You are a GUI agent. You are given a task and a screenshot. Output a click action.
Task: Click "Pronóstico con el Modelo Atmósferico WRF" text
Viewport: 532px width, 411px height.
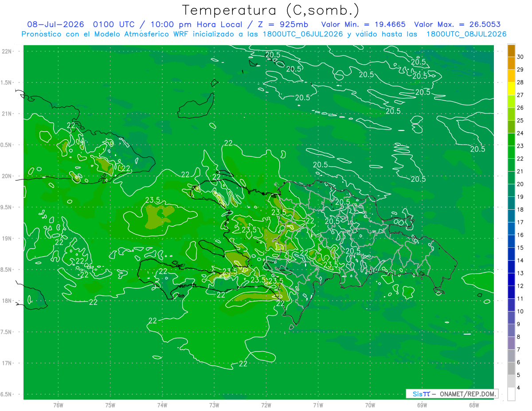tap(106, 34)
